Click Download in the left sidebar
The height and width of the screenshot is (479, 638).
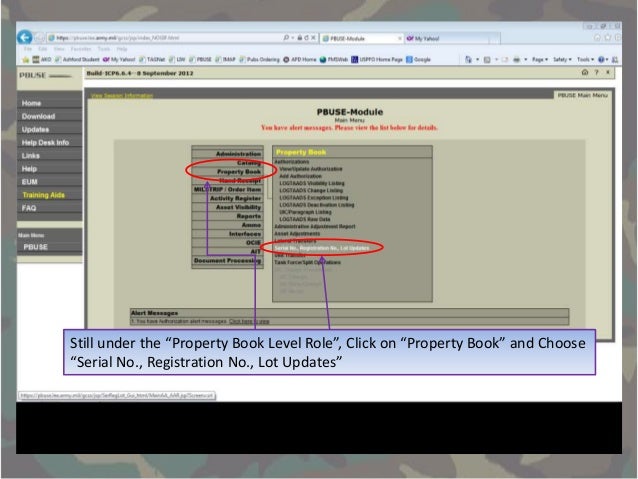tap(49, 116)
